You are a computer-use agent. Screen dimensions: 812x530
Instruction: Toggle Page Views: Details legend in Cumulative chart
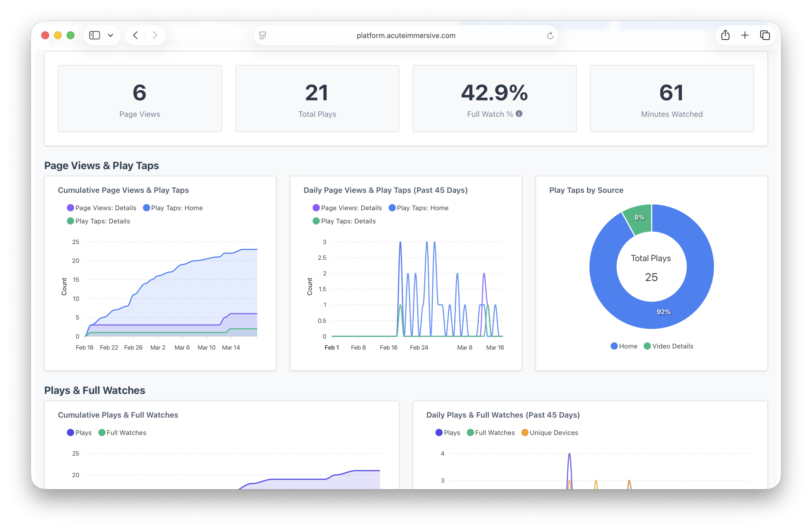pyautogui.click(x=102, y=208)
